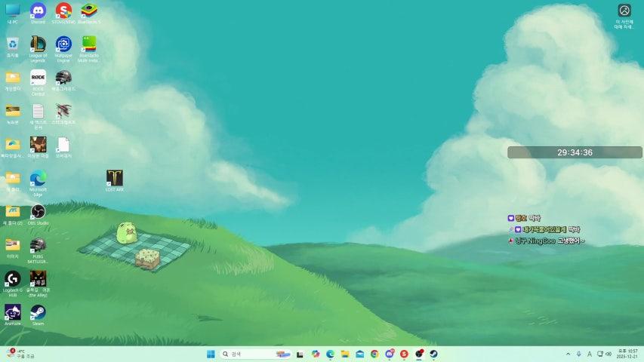Open BlueStacks Multi-Instance shortcut
The image size is (644, 362).
pos(89,48)
